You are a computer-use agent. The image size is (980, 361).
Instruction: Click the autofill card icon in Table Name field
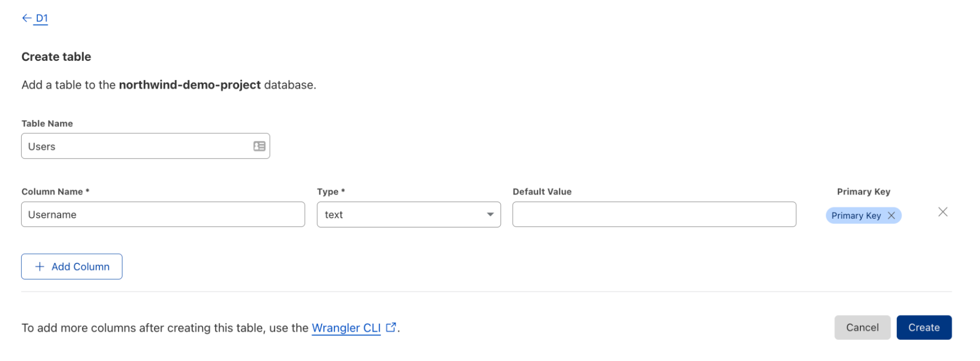coord(259,146)
